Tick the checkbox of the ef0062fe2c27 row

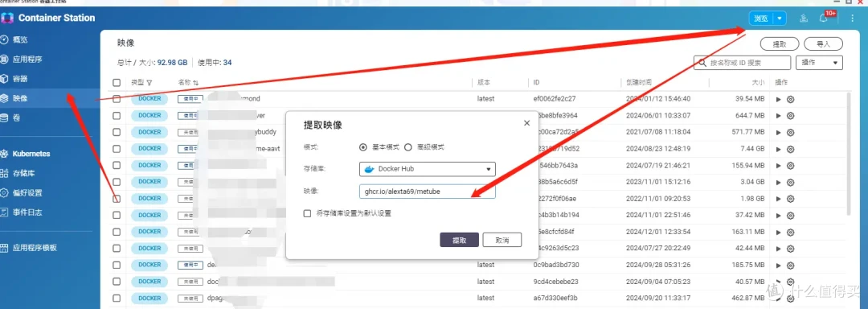tap(117, 99)
